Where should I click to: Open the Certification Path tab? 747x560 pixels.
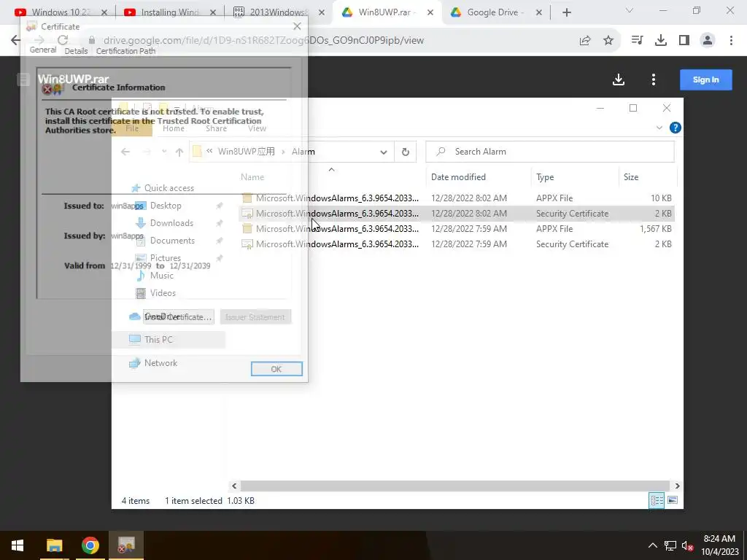(125, 51)
